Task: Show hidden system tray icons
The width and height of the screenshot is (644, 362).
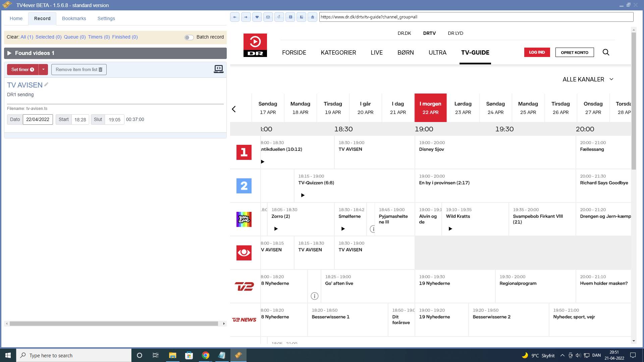Action: click(x=562, y=355)
